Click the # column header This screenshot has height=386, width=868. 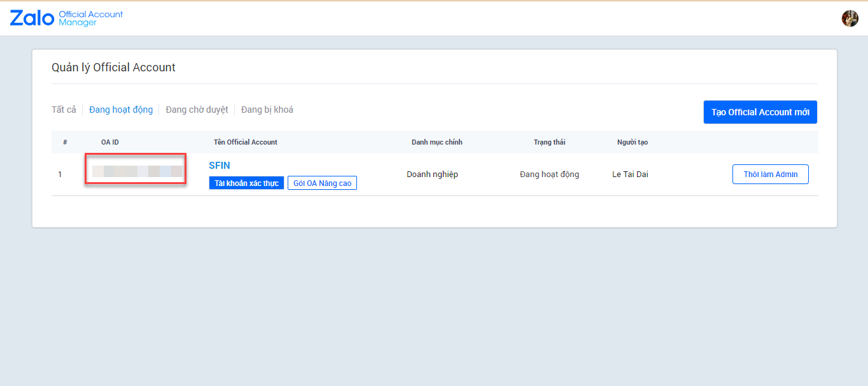click(x=65, y=142)
